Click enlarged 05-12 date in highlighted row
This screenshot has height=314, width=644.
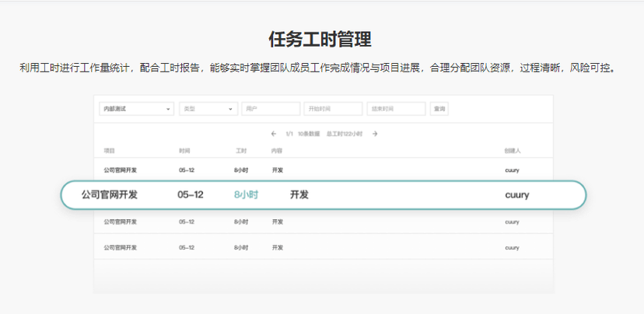(190, 194)
